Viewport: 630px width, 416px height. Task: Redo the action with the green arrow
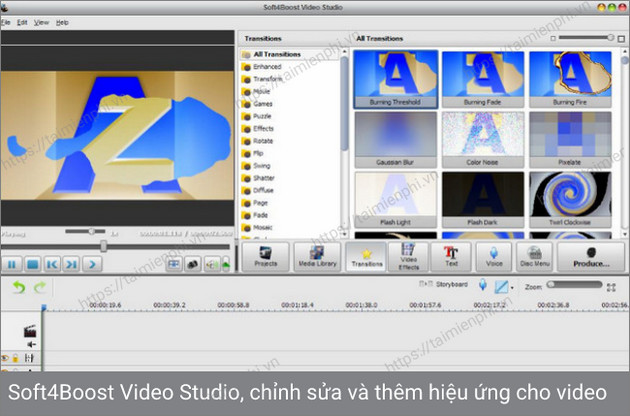[x=40, y=287]
